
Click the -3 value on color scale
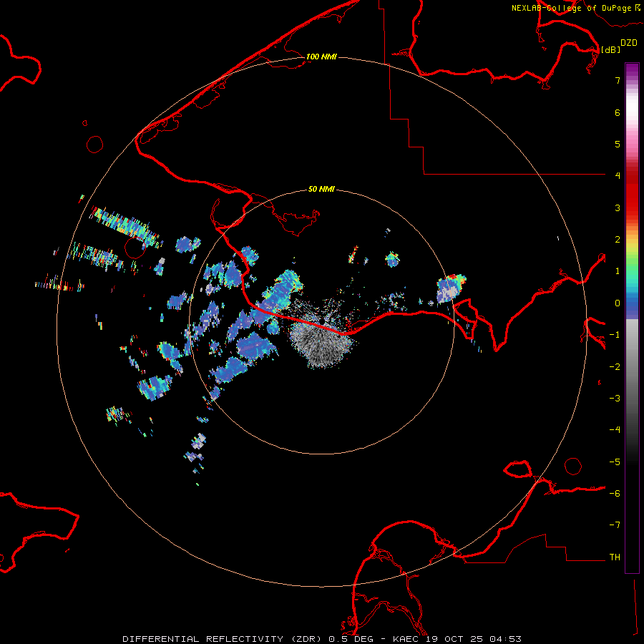pos(615,399)
